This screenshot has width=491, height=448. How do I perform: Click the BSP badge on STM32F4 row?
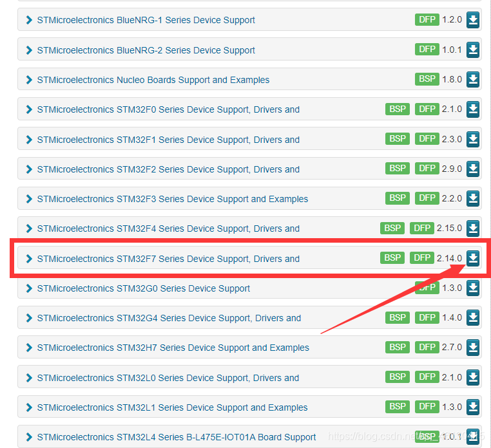[x=392, y=228]
